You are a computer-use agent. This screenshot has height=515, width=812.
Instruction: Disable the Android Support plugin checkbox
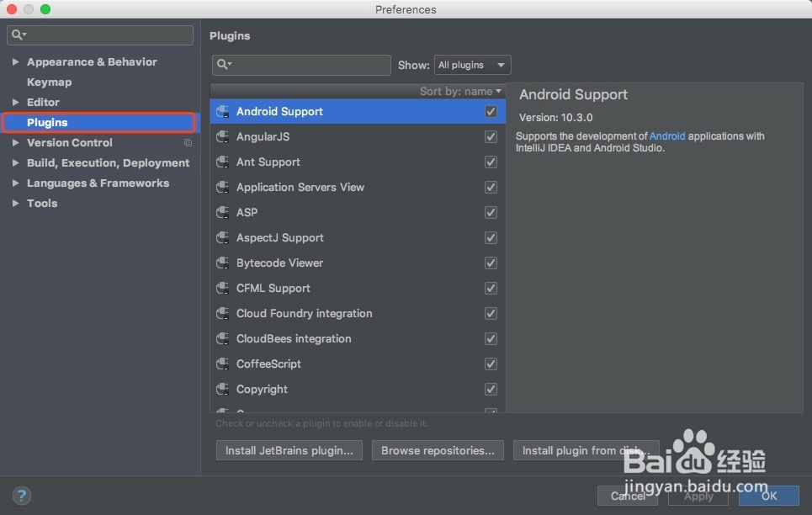[491, 111]
